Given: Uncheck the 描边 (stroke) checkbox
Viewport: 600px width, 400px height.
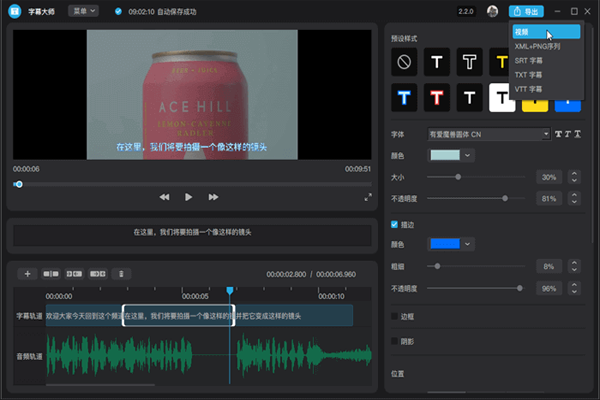Looking at the screenshot, I should coord(395,225).
